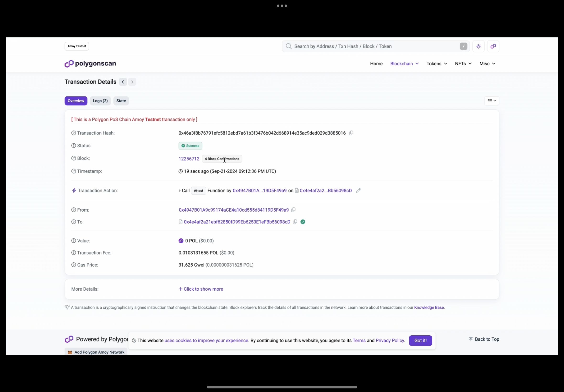Click the pencil edit icon in Transaction Action
The image size is (564, 392).
coord(358,190)
